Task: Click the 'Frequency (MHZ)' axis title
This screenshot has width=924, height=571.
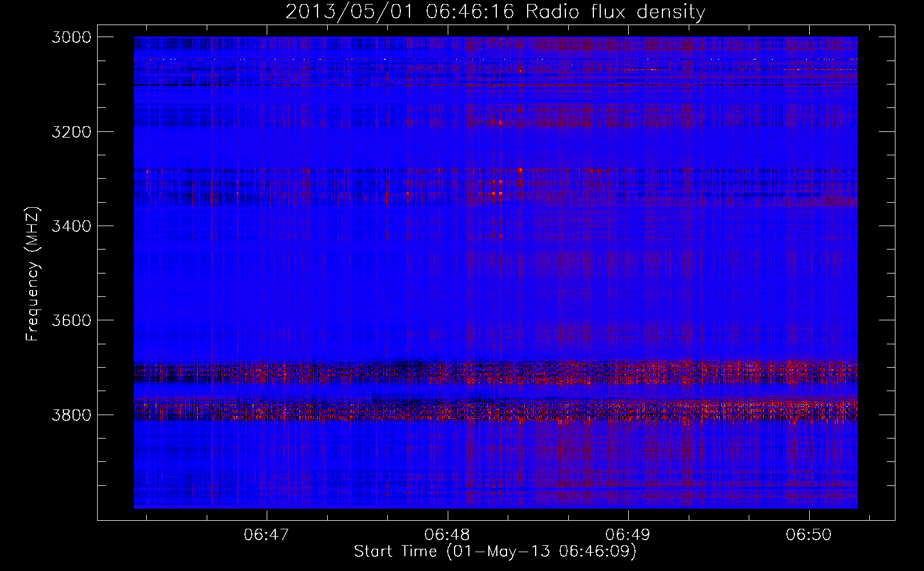Action: coord(33,274)
